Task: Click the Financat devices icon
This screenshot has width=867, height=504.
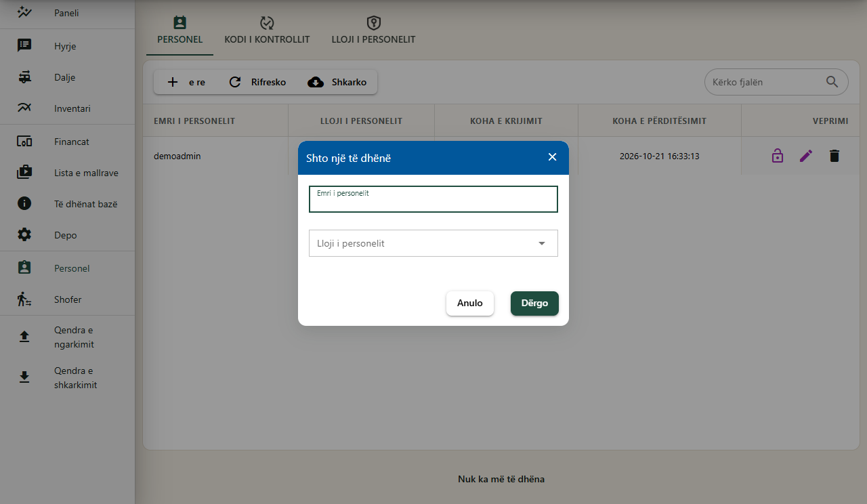Action: pos(24,142)
